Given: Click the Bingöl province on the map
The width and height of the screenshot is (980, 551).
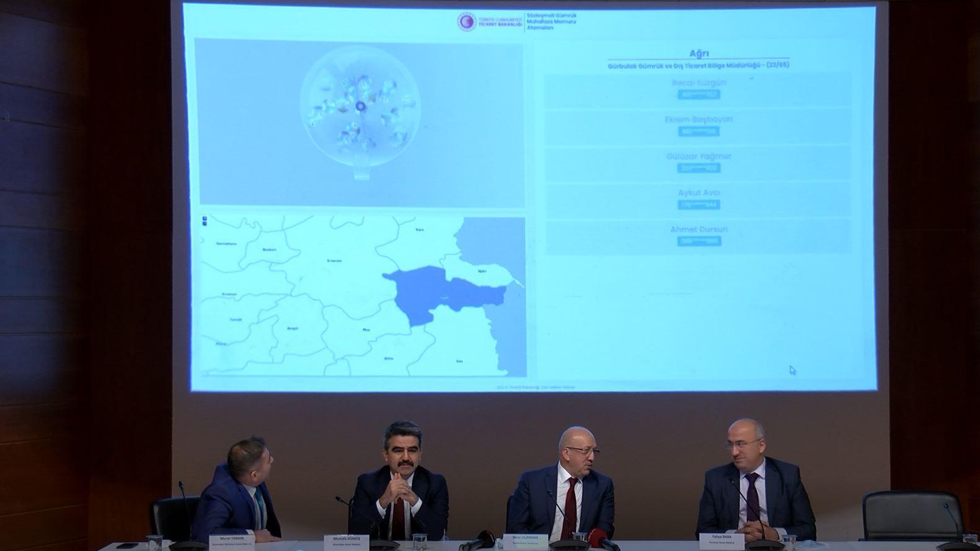Looking at the screenshot, I should 293,328.
